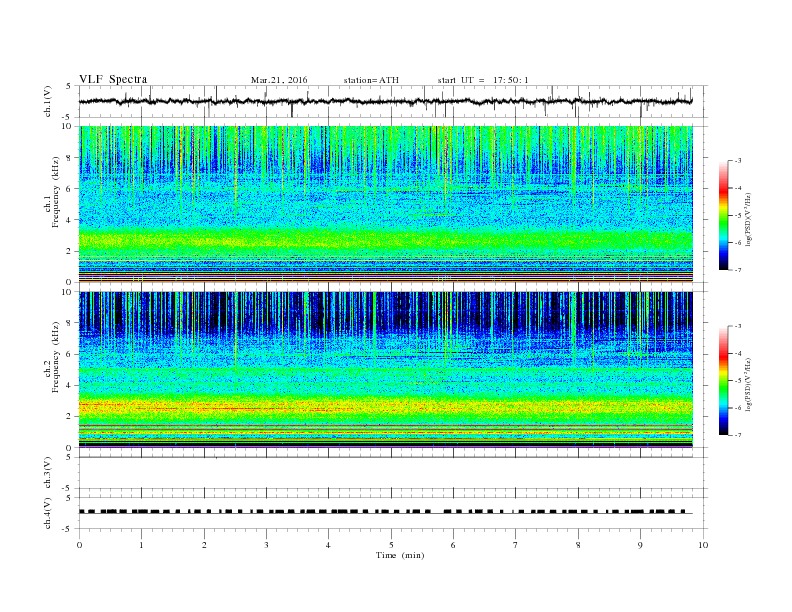Click the "VLF Spectra" plot title

point(113,79)
